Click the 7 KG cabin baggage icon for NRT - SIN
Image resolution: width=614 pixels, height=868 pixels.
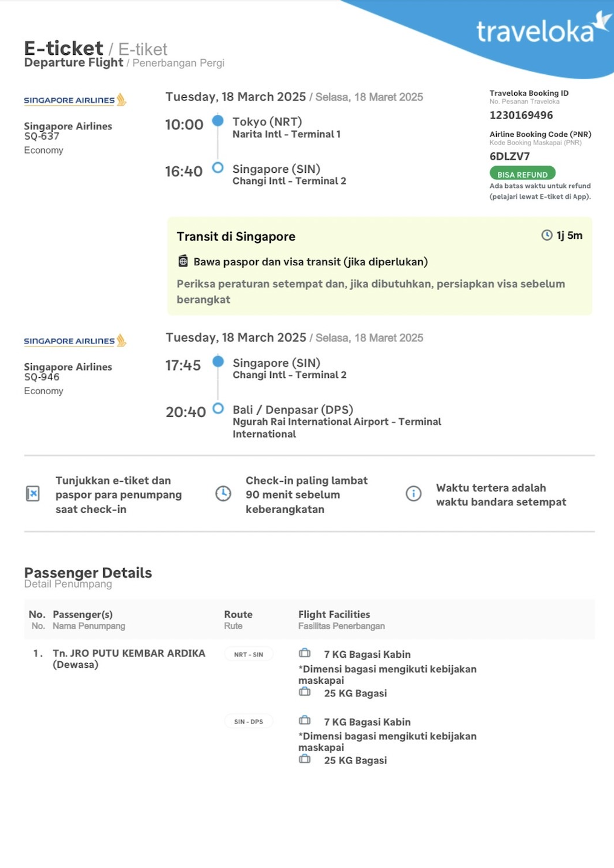[x=305, y=653]
